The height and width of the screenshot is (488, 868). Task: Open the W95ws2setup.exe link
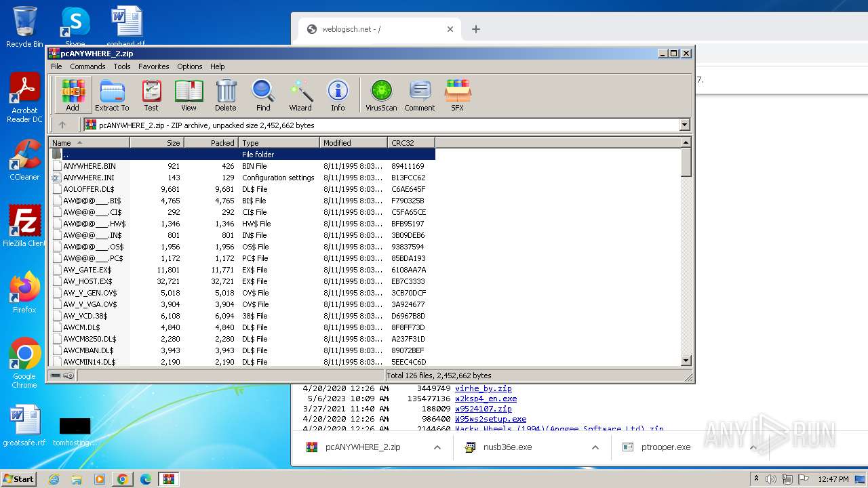490,419
